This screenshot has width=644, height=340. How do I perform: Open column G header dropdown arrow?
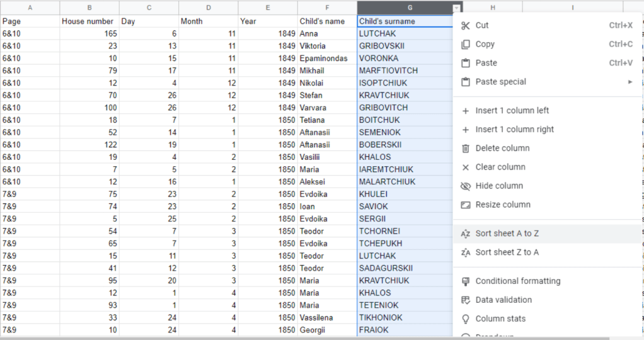tap(456, 8)
